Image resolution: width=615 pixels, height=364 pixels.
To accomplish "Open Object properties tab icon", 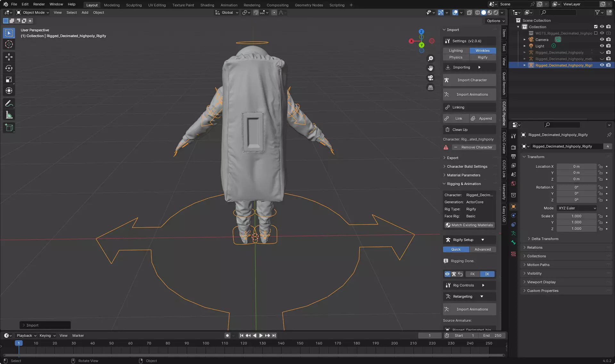I will (x=513, y=206).
